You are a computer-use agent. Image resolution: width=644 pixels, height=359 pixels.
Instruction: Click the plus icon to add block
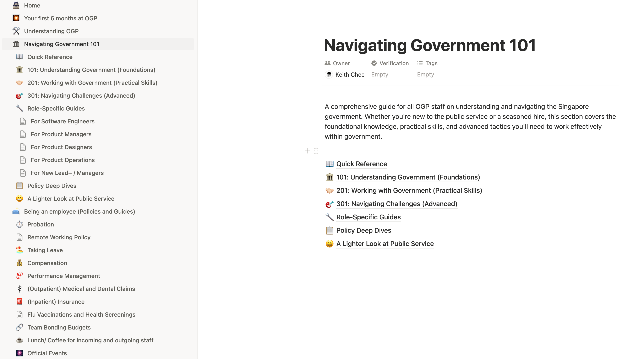click(x=307, y=151)
